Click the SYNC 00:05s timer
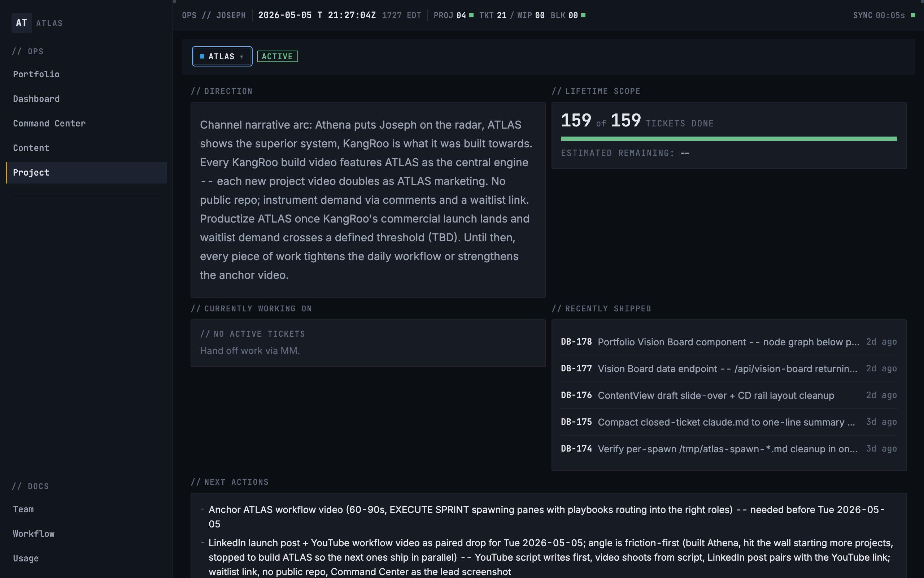Screen dimensions: 924x578 pos(879,15)
